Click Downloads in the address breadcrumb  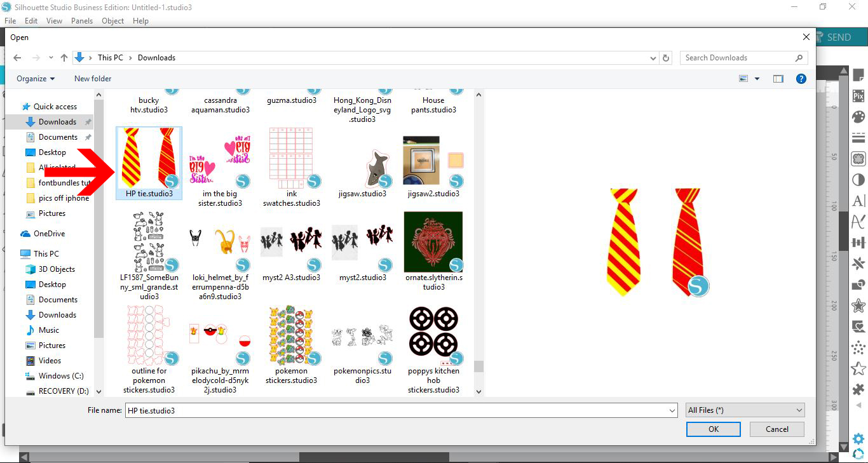pos(156,58)
